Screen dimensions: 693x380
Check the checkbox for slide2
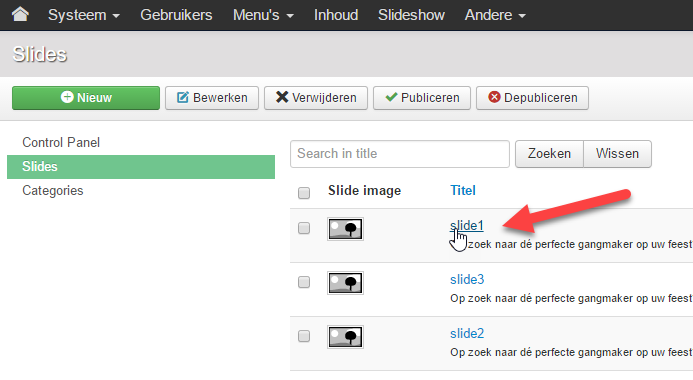click(304, 336)
